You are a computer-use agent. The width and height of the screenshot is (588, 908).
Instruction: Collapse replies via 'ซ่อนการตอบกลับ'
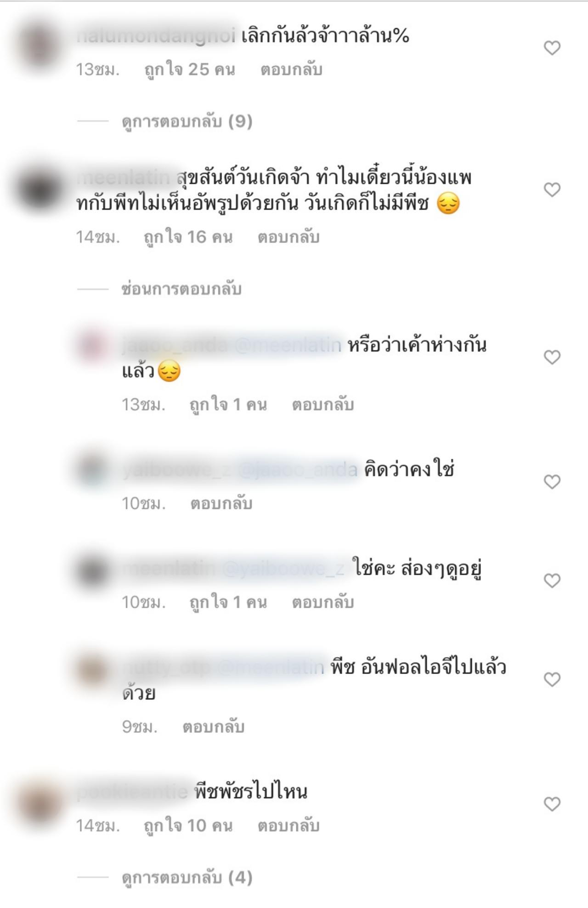point(181,289)
